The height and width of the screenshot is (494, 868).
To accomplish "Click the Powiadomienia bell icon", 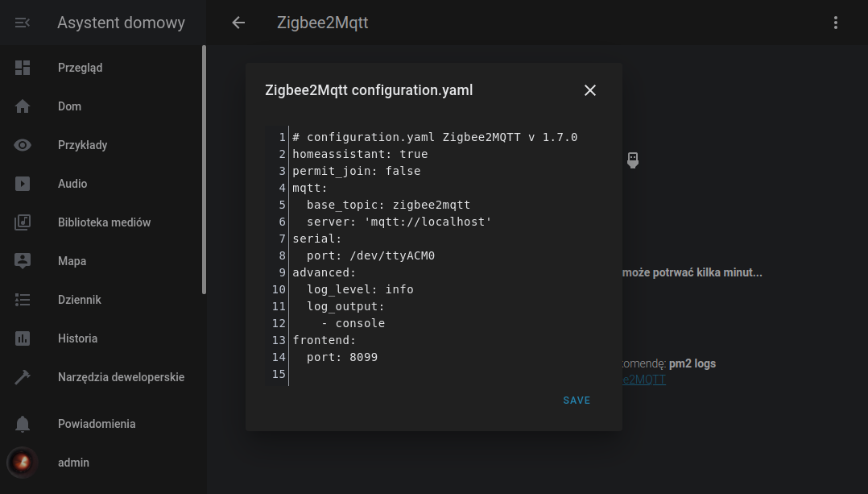I will (23, 424).
